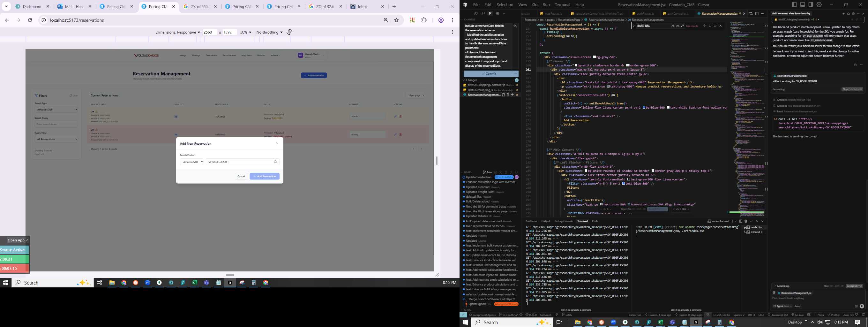Toggle Find in Selection in find widget
The image size is (868, 327).
point(715,26)
